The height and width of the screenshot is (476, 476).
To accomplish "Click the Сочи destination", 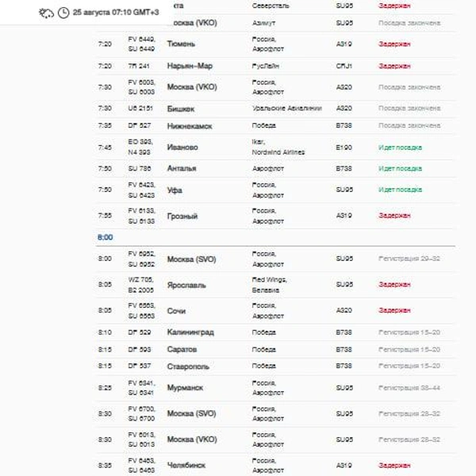I will pos(176,311).
